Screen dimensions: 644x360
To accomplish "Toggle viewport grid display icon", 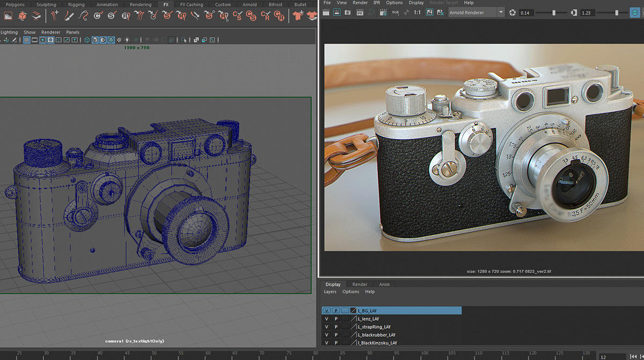I will click(26, 40).
